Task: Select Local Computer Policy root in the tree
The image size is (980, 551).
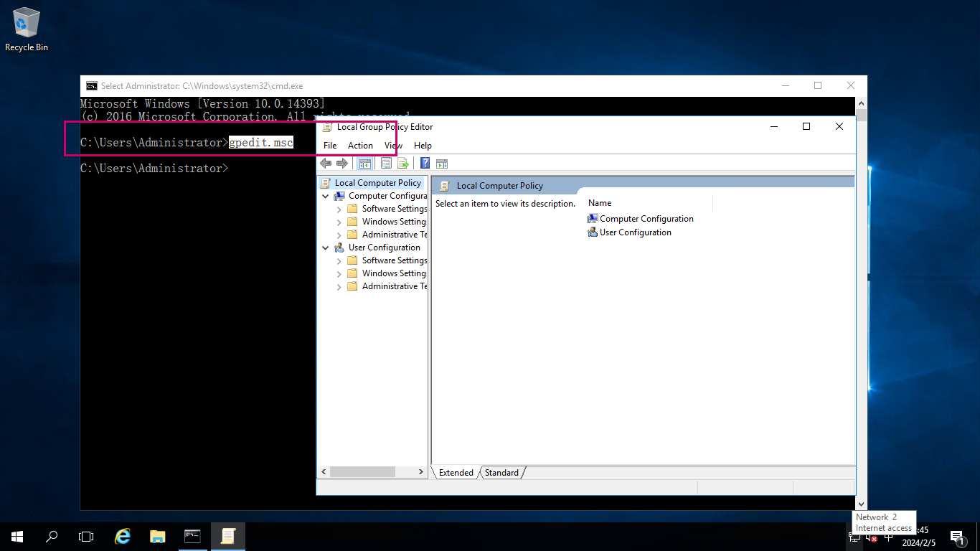Action: (x=377, y=183)
